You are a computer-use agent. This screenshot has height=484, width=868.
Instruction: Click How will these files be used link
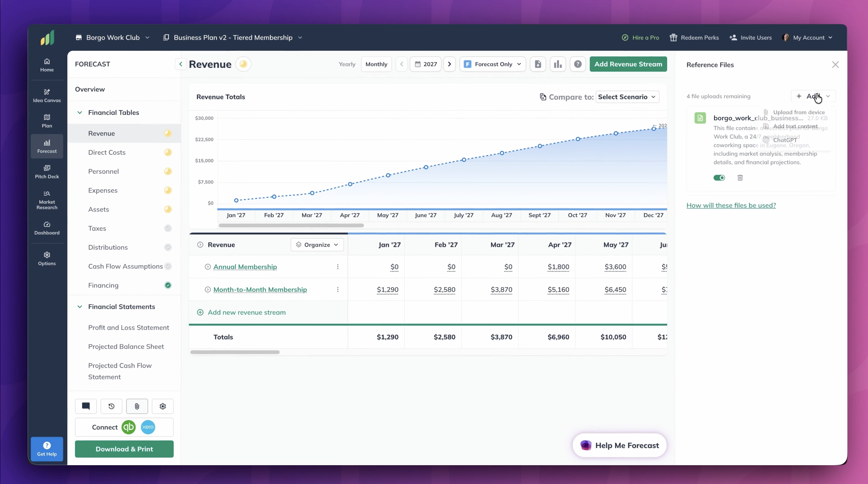[x=731, y=205]
